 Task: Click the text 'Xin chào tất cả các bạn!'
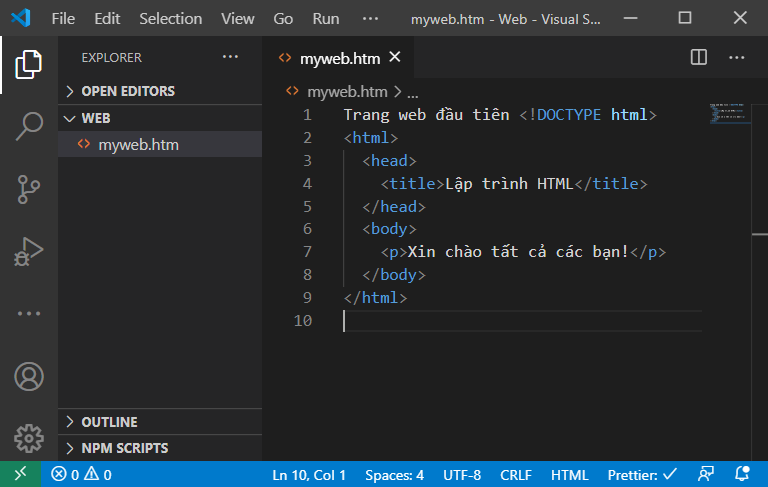[x=518, y=252]
